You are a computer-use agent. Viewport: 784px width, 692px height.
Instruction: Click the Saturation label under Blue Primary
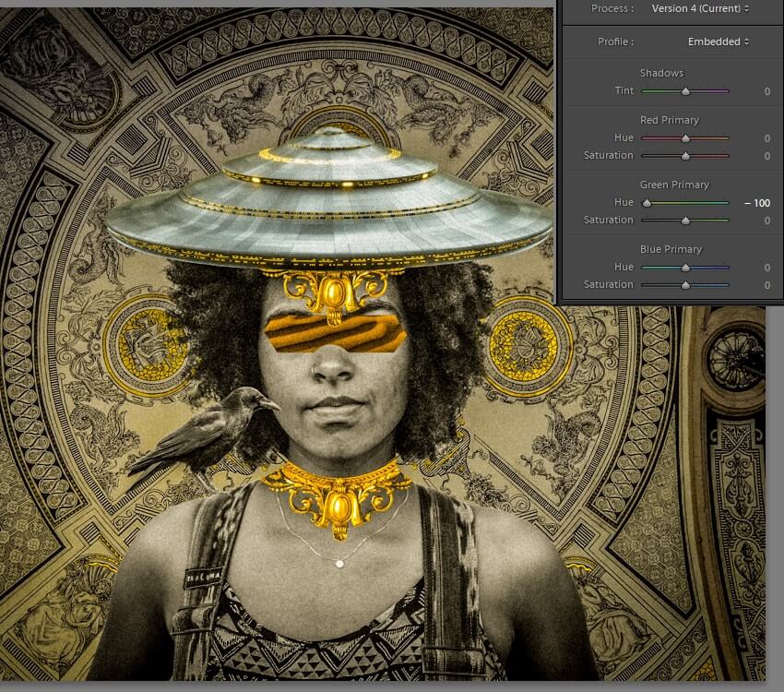tap(608, 284)
